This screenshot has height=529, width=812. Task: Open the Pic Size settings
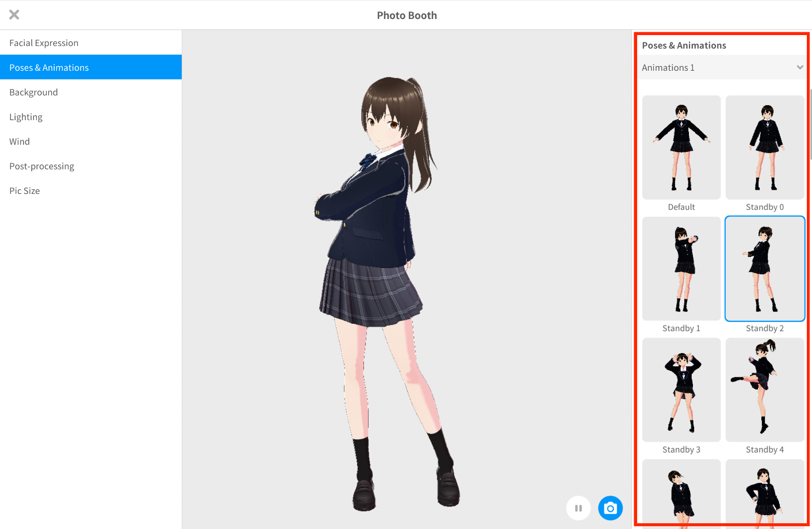tap(91, 191)
